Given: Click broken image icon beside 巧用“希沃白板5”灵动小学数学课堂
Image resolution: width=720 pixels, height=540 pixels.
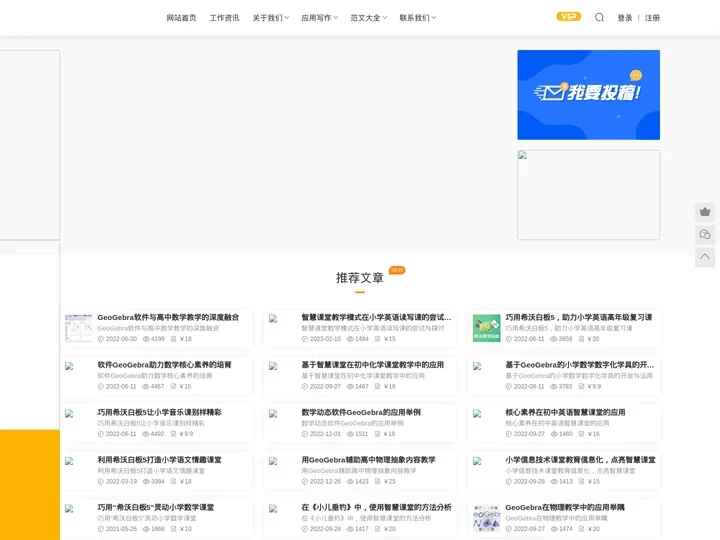Looking at the screenshot, I should click(69, 508).
